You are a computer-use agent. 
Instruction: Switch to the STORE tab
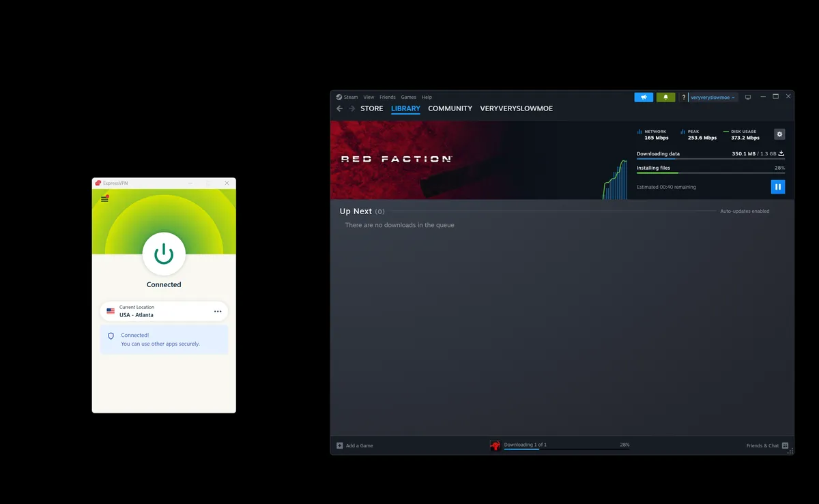tap(371, 108)
